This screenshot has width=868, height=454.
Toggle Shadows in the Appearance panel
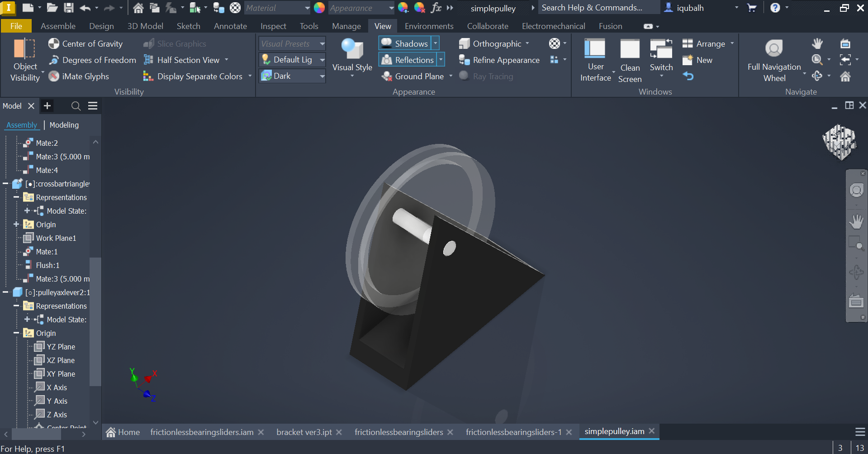(x=405, y=43)
